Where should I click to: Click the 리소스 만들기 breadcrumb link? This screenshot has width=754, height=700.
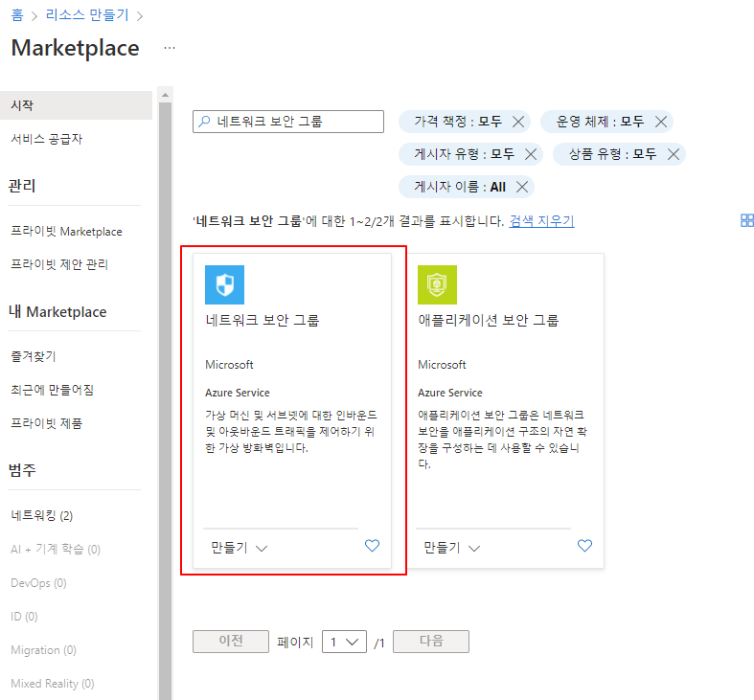coord(87,15)
